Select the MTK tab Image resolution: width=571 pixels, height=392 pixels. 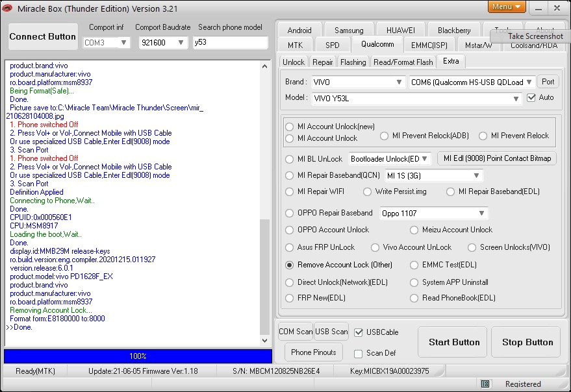pyautogui.click(x=295, y=45)
